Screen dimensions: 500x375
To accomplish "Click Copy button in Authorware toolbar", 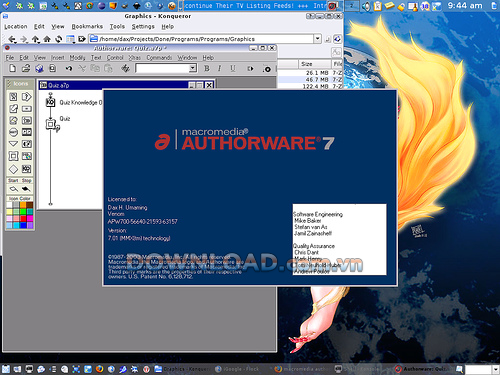I will tap(95, 68).
